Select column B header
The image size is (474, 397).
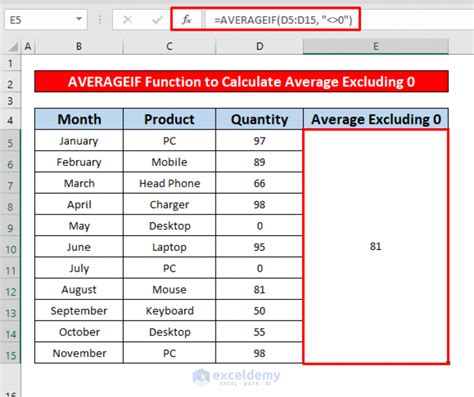[79, 46]
